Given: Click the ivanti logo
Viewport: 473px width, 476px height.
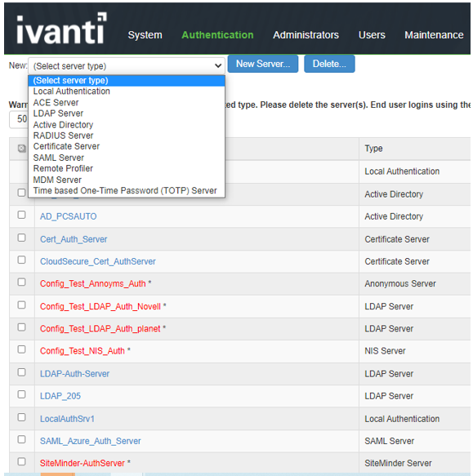Looking at the screenshot, I should pyautogui.click(x=61, y=29).
